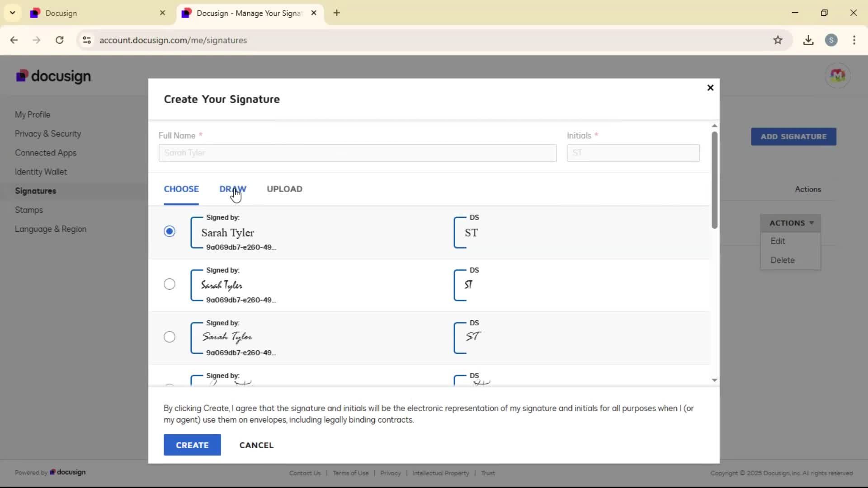
Task: Switch to the DRAW tab
Action: (233, 189)
